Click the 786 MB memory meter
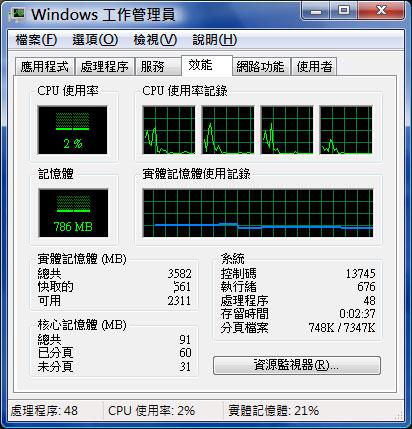The image size is (412, 429). coord(73,213)
